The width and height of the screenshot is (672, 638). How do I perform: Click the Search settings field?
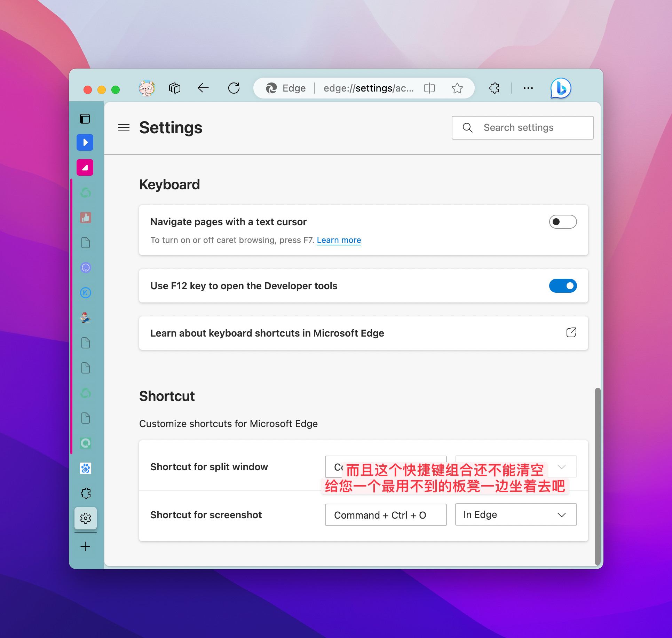point(523,128)
